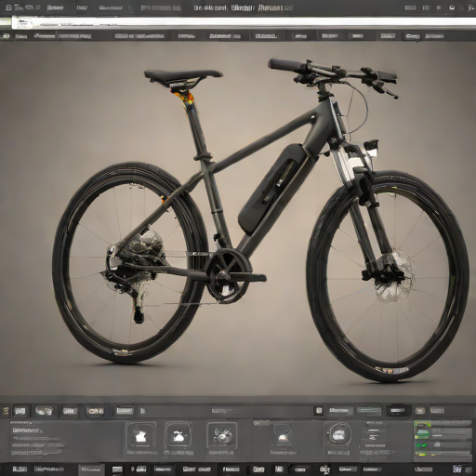Screen dimensions: 476x476
Task: Select the tile with white cat-like silhouette
Action: pos(141,436)
